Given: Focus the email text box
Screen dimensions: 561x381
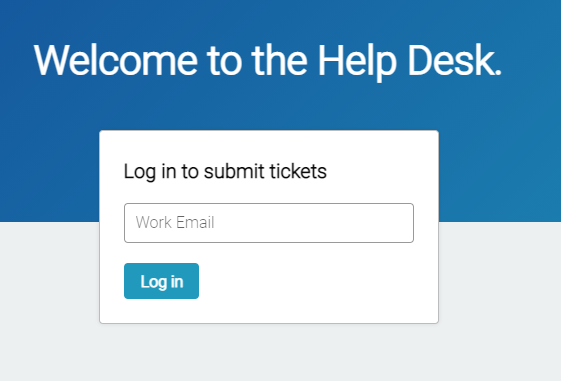Looking at the screenshot, I should pyautogui.click(x=269, y=223).
